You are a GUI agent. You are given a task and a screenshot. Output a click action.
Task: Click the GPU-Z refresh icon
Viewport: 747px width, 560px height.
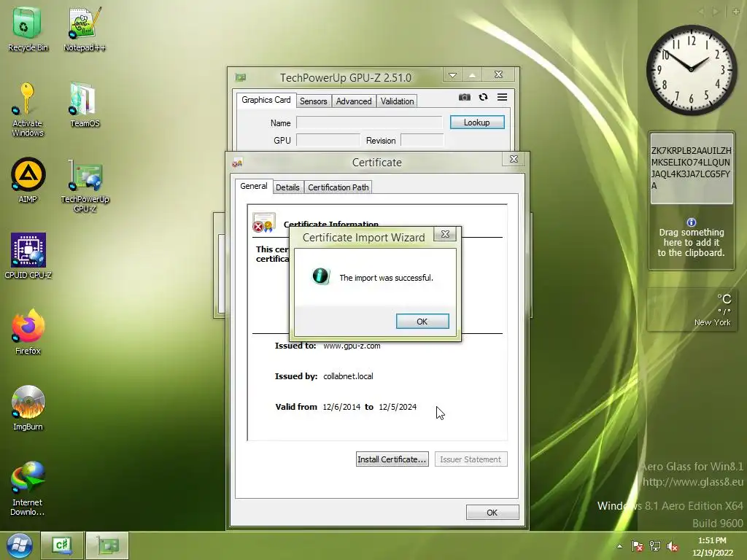coord(483,97)
